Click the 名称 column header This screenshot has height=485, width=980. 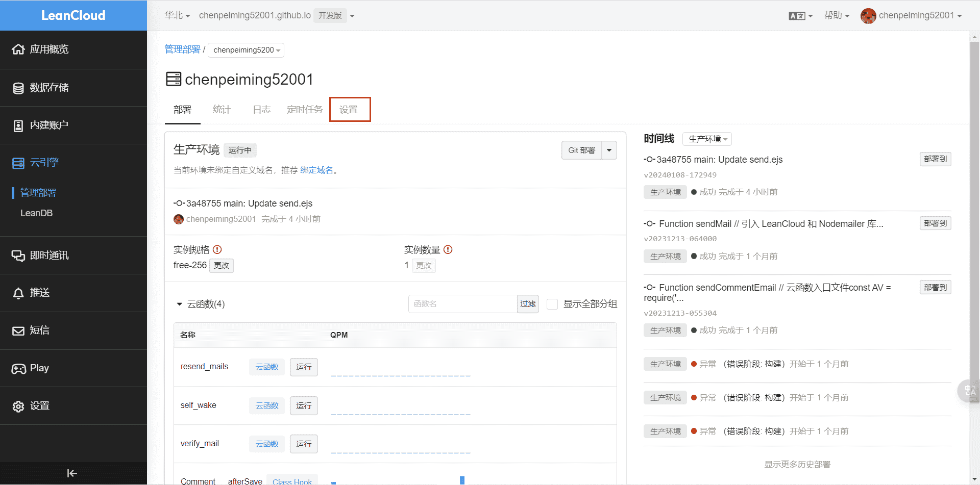(x=188, y=335)
